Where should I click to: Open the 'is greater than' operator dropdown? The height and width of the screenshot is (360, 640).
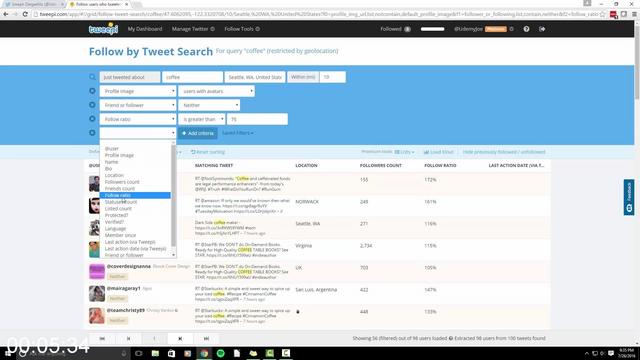[202, 119]
